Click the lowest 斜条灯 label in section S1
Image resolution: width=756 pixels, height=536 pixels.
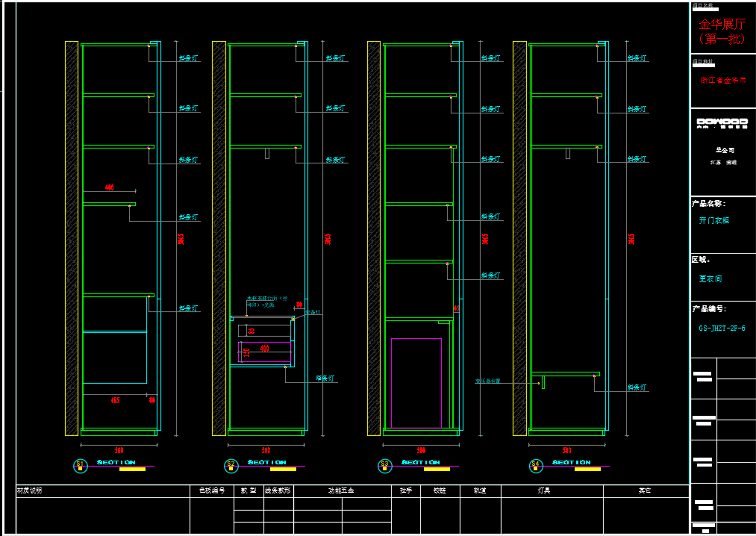[189, 308]
